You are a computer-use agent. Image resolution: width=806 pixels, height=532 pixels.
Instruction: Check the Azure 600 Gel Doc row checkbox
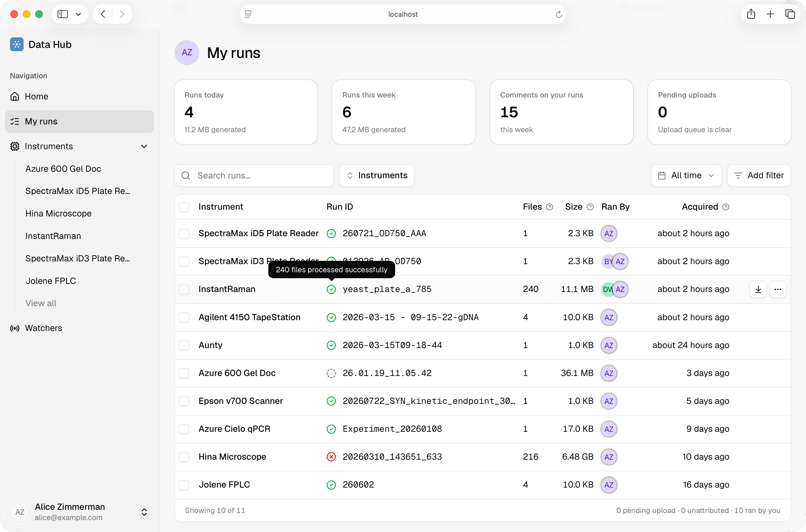(184, 373)
